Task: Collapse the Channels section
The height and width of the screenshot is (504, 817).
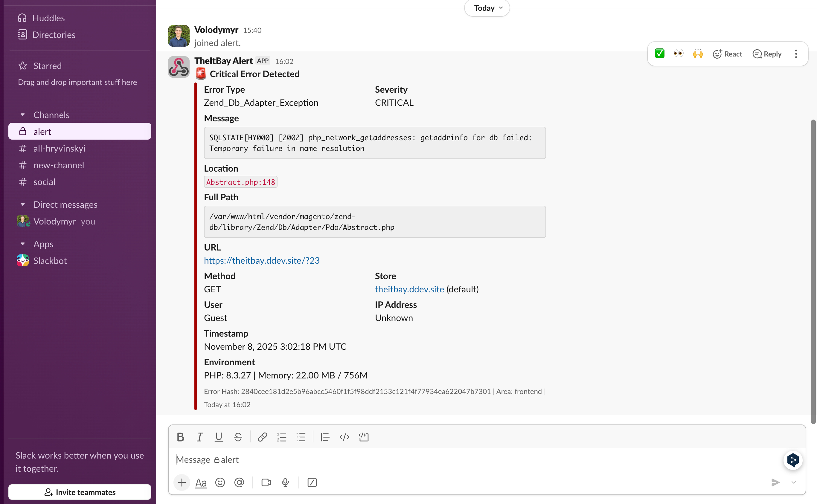Action: 23,114
